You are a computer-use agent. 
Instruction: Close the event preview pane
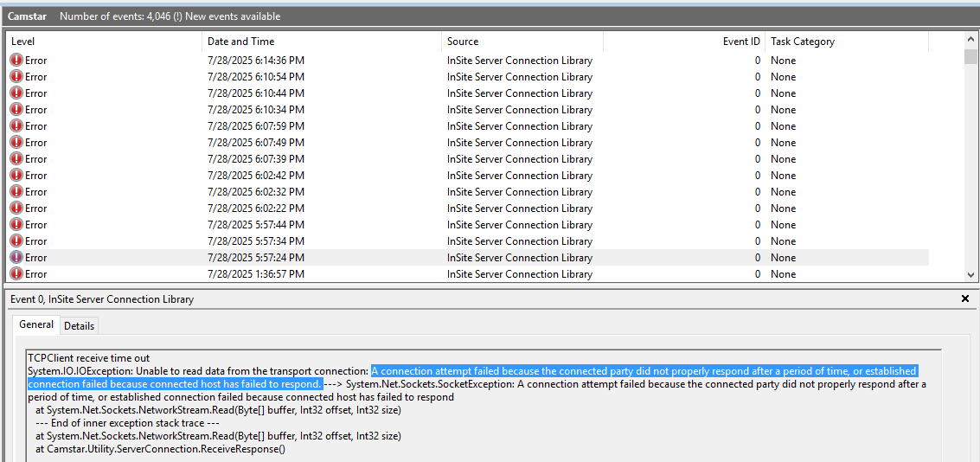pyautogui.click(x=965, y=298)
